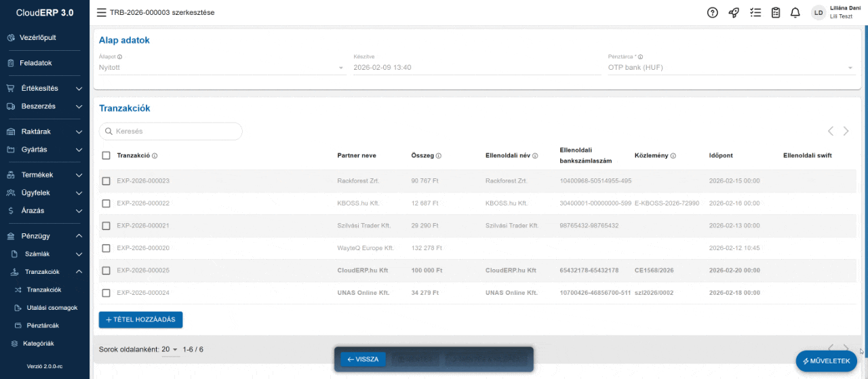This screenshot has height=379, width=868.
Task: Click the rocket icon in top bar
Action: tap(734, 12)
